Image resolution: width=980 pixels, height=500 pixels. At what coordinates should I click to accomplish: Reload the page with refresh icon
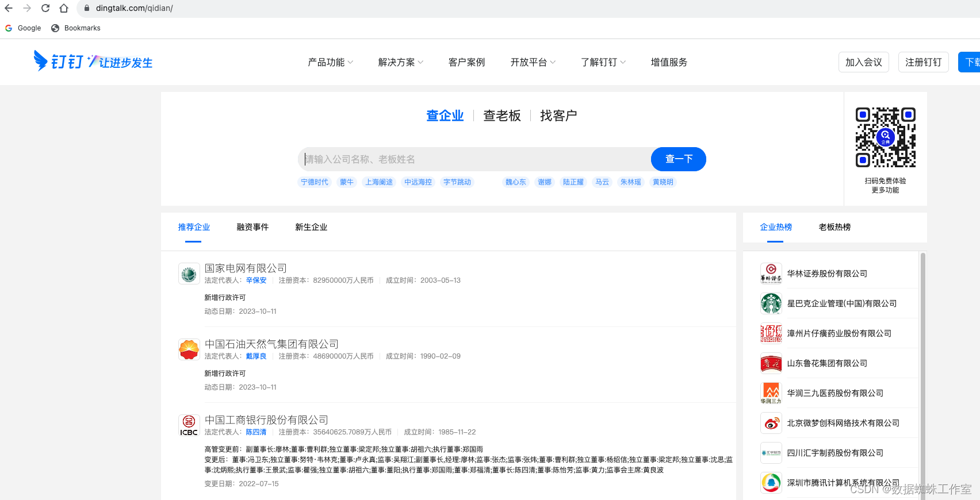coord(45,8)
